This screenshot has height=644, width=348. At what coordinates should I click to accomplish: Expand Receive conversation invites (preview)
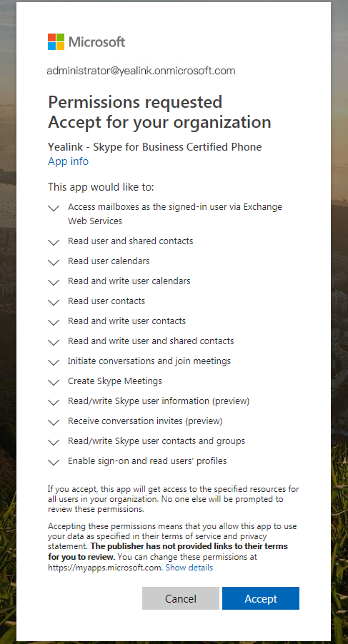coord(54,422)
